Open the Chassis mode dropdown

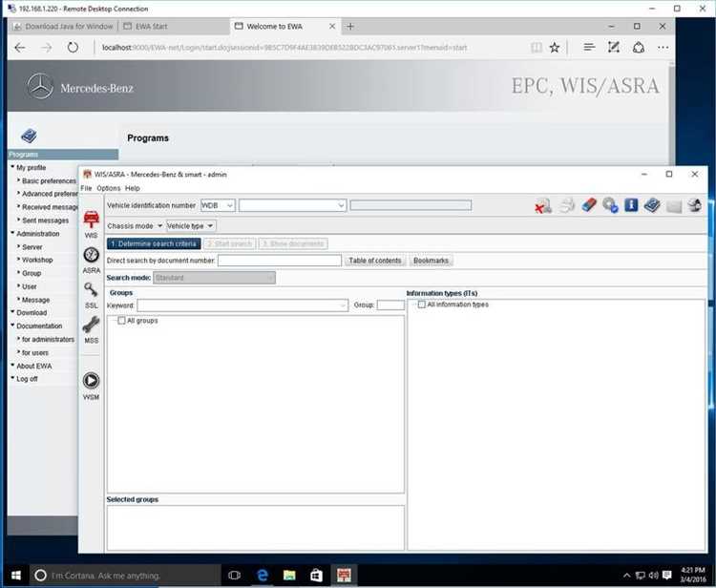point(135,226)
